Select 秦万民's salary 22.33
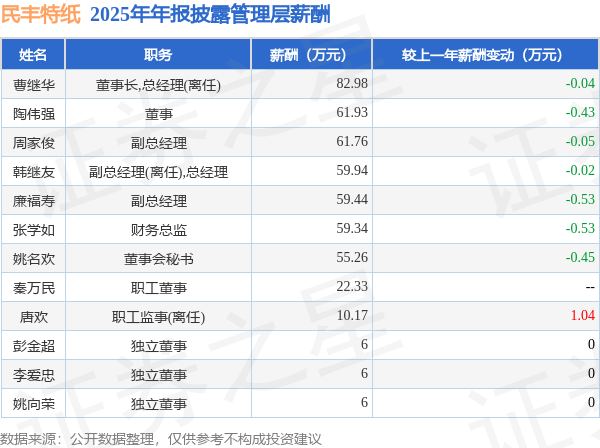Screen dimensions: 600x448 click(x=352, y=286)
